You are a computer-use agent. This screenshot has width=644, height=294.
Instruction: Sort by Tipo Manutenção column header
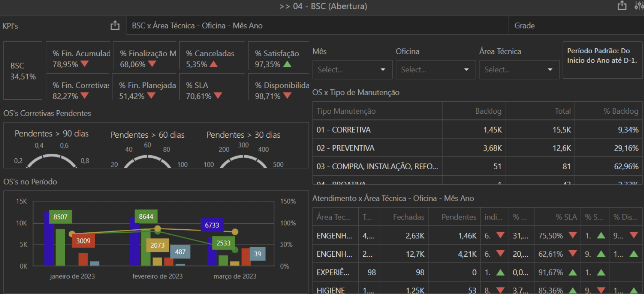tap(378, 111)
